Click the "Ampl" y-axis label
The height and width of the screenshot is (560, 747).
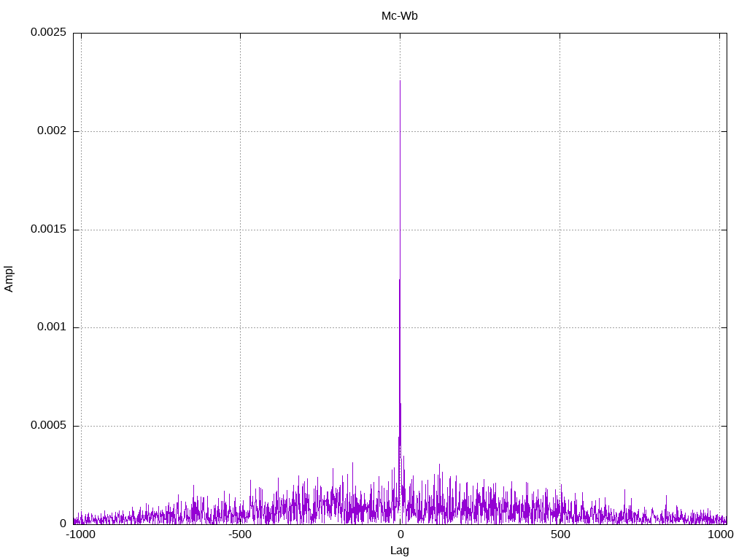pos(9,279)
